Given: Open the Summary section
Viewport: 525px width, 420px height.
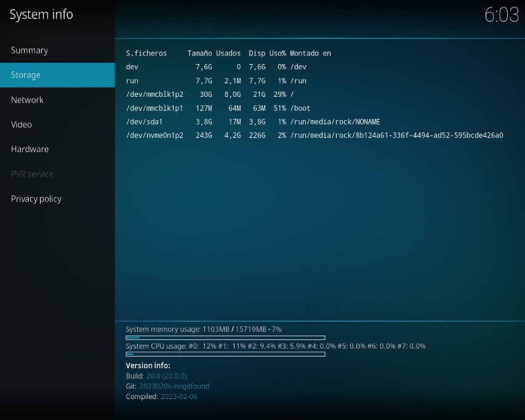Looking at the screenshot, I should [x=57, y=50].
